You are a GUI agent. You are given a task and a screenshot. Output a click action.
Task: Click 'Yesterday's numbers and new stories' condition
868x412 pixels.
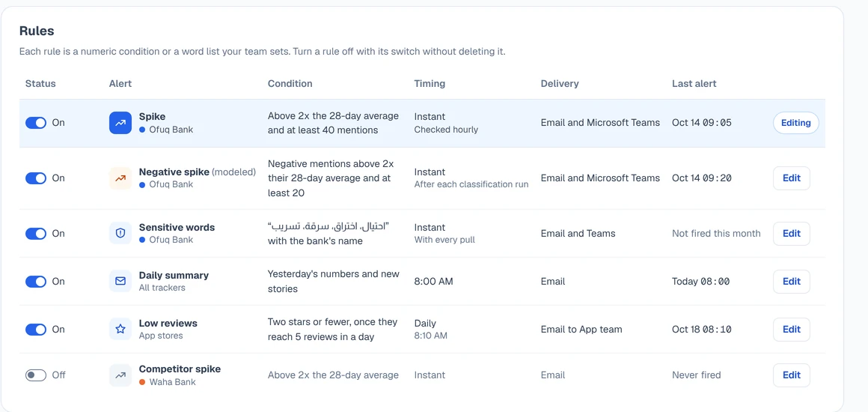coord(334,282)
